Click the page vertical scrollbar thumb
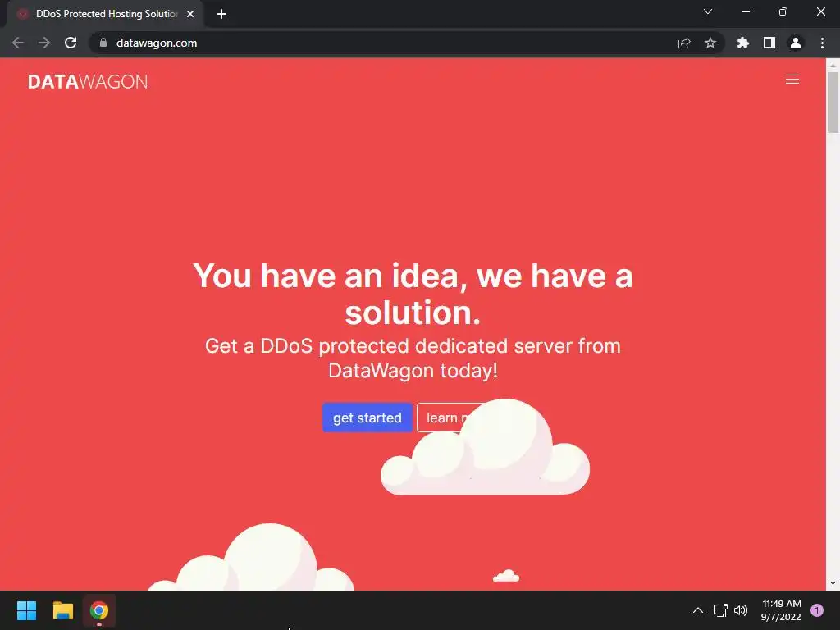 tap(833, 102)
